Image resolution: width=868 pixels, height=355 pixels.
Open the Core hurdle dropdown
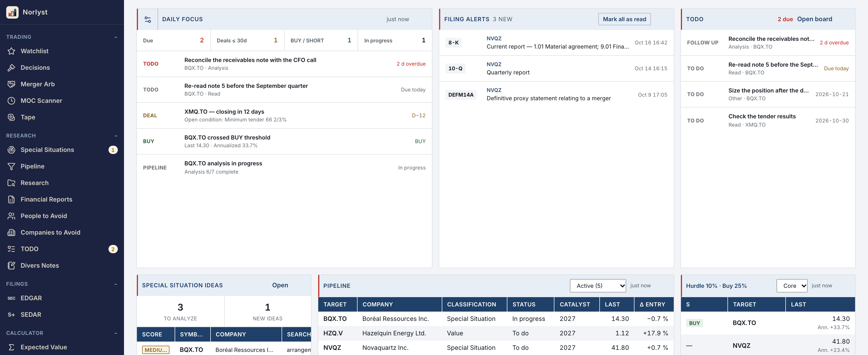(792, 286)
